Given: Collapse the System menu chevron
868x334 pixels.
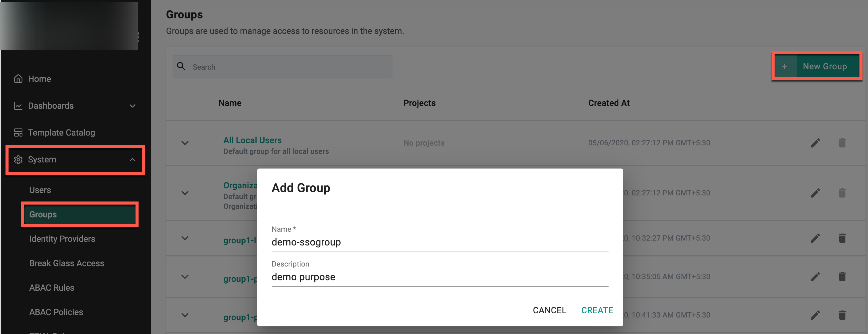Looking at the screenshot, I should click(x=132, y=160).
